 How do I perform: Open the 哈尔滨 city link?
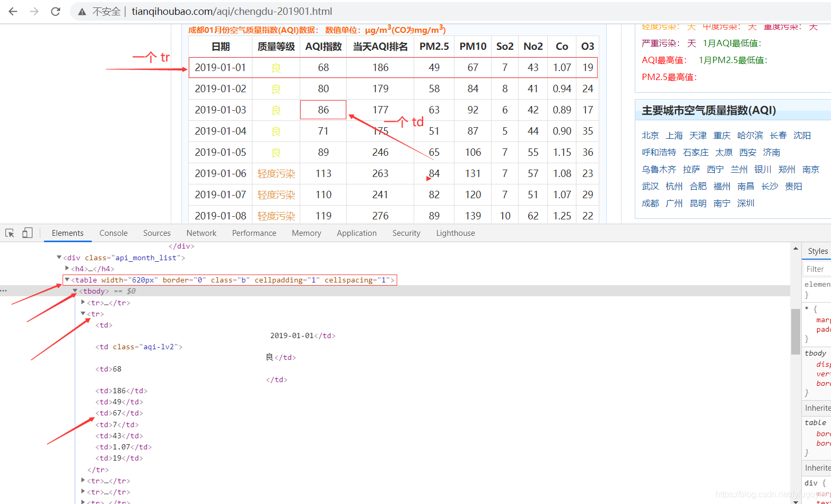point(750,135)
